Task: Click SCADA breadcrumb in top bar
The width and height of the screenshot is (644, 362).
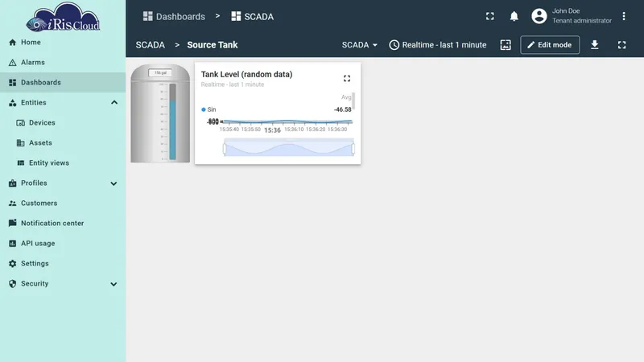Action: tap(252, 16)
